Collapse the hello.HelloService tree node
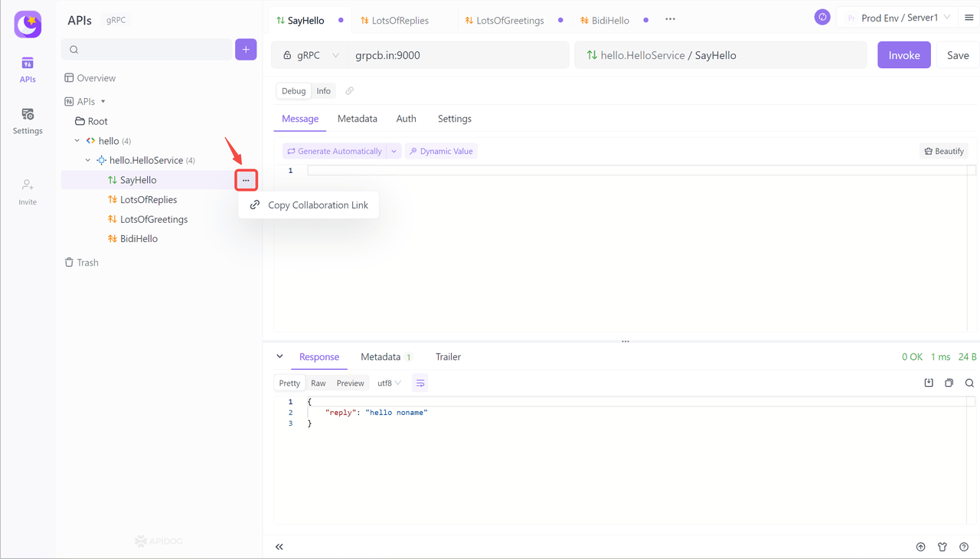Screen dimensions: 980x559 click(x=87, y=160)
